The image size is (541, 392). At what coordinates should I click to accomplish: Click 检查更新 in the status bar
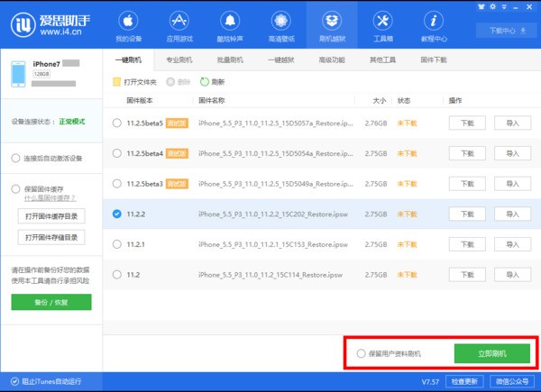point(463,382)
